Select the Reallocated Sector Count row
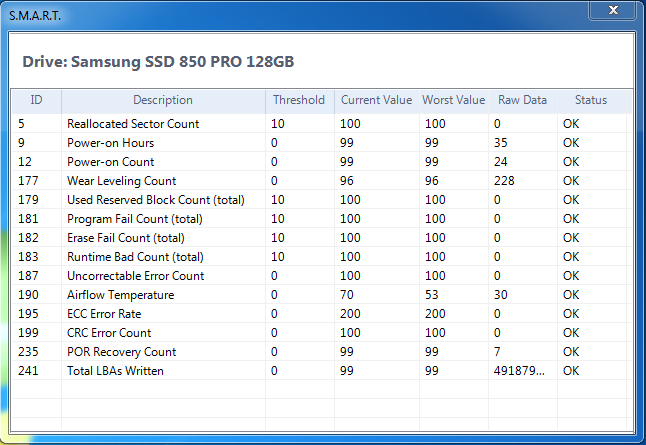The image size is (646, 445). (x=321, y=124)
